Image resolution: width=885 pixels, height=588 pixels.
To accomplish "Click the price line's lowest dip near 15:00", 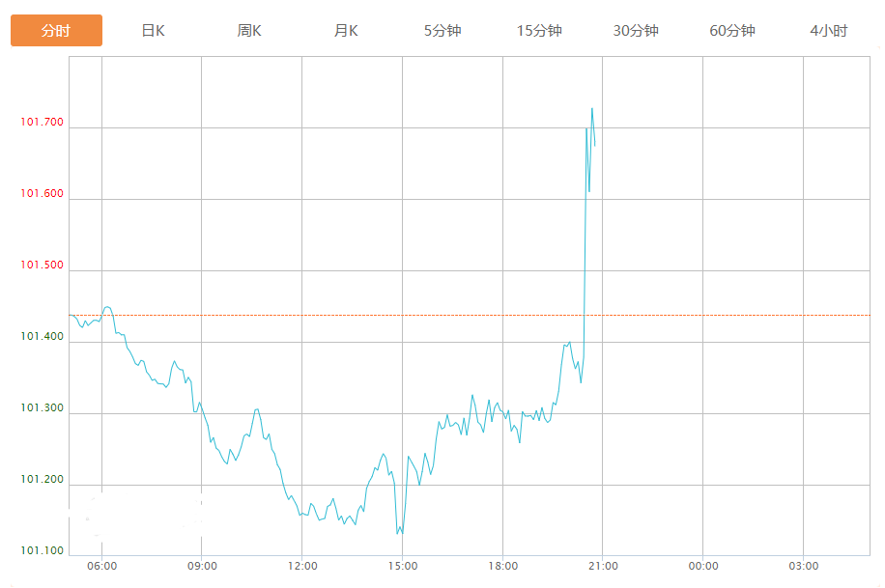I will 397,533.
